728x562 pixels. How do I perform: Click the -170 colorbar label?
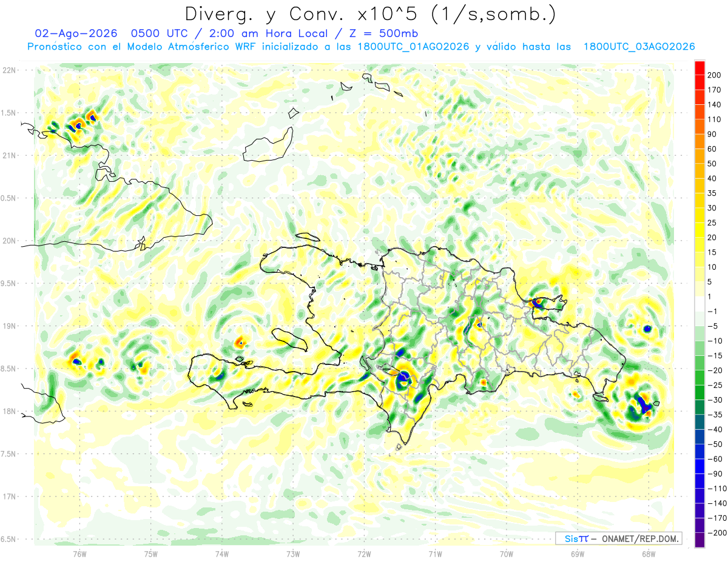718,518
